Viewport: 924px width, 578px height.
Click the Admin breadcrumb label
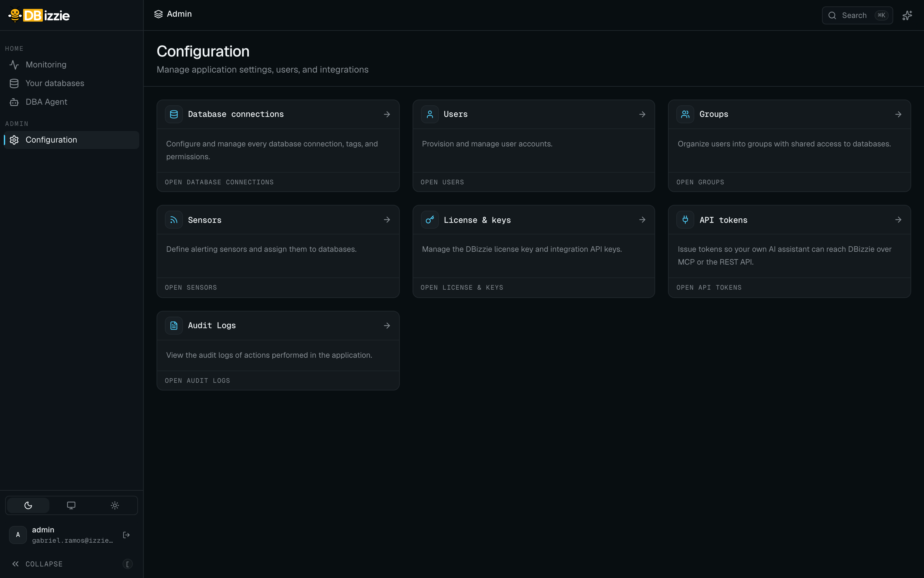point(179,14)
